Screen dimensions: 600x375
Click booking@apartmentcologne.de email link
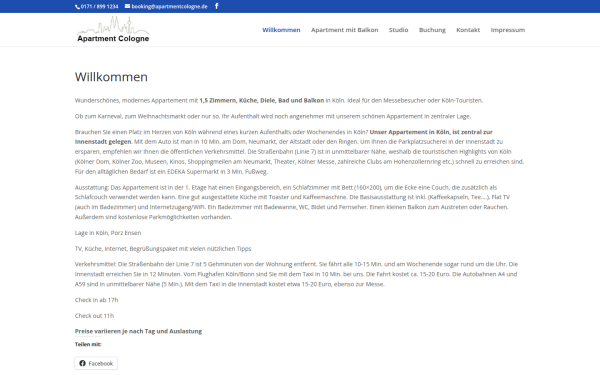click(x=170, y=7)
